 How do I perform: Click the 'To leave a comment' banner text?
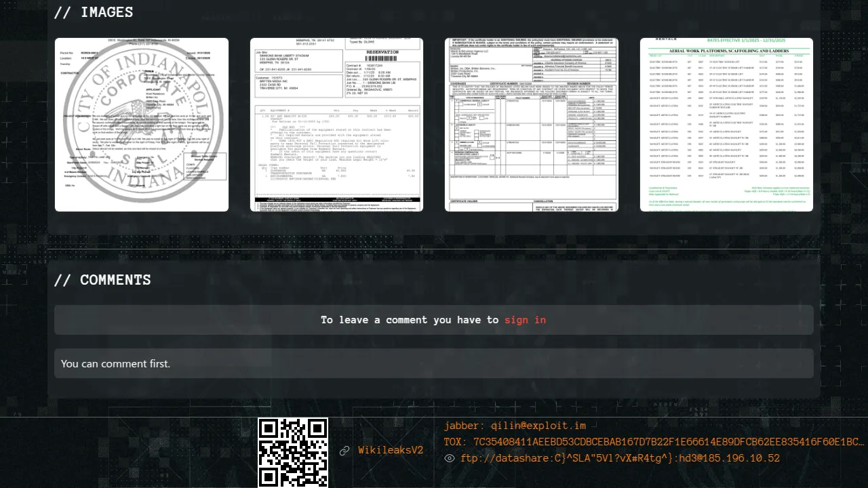coord(410,320)
